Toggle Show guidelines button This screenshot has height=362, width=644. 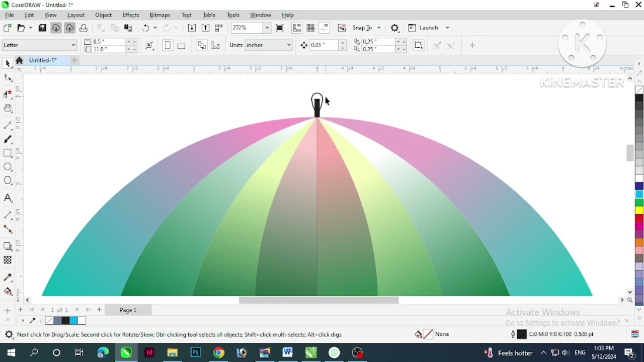click(x=325, y=28)
